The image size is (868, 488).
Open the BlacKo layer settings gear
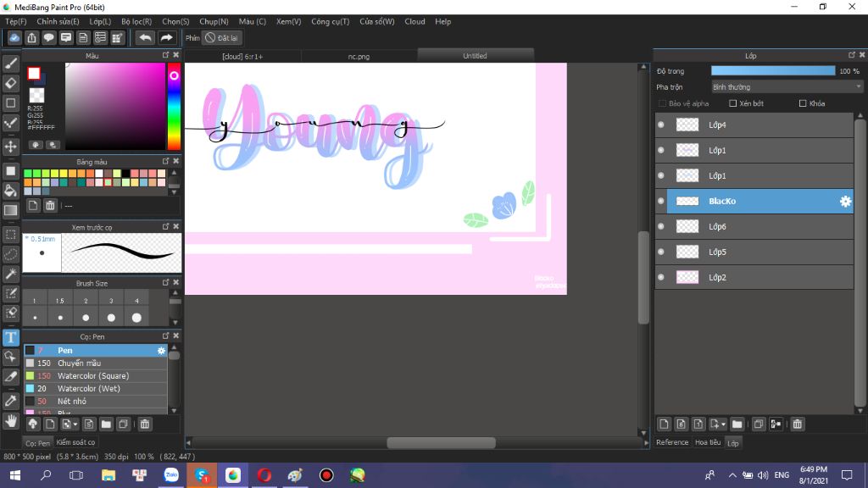click(x=844, y=202)
